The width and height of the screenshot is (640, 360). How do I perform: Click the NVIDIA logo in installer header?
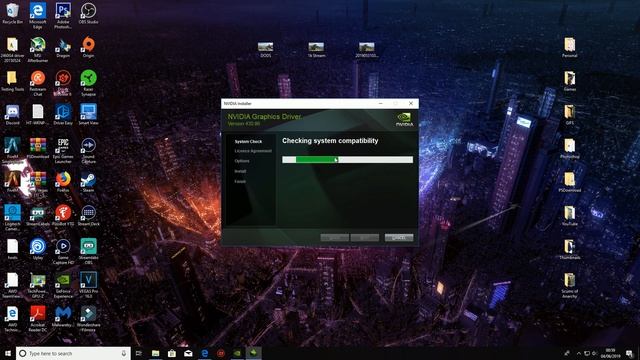click(x=404, y=119)
